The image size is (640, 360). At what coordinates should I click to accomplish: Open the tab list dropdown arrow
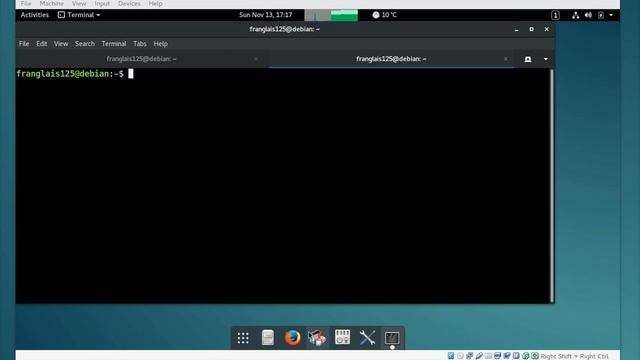pyautogui.click(x=546, y=59)
